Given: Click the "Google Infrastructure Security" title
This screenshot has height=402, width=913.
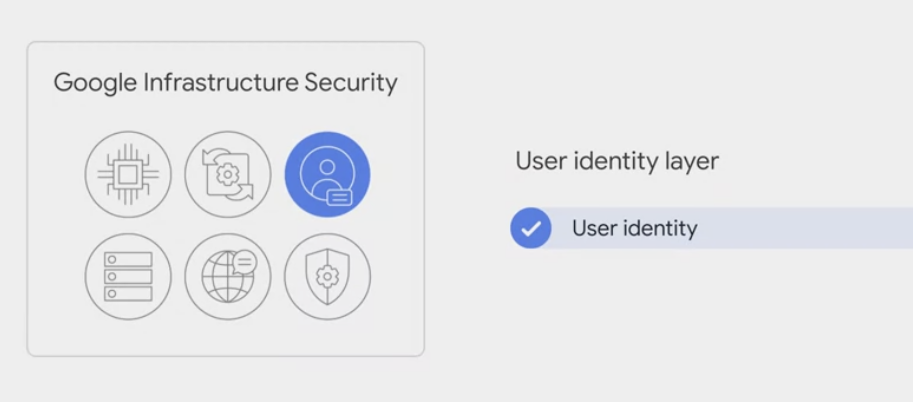Looking at the screenshot, I should 225,82.
